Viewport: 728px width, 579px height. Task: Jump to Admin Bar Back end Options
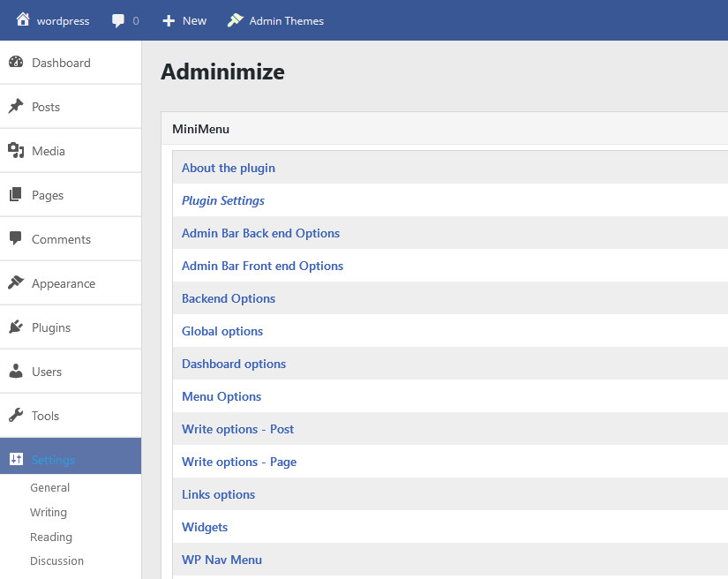coord(260,233)
